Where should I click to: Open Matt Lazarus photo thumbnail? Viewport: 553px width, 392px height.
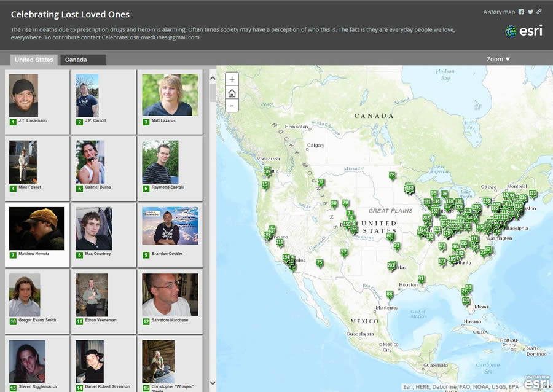pos(170,95)
